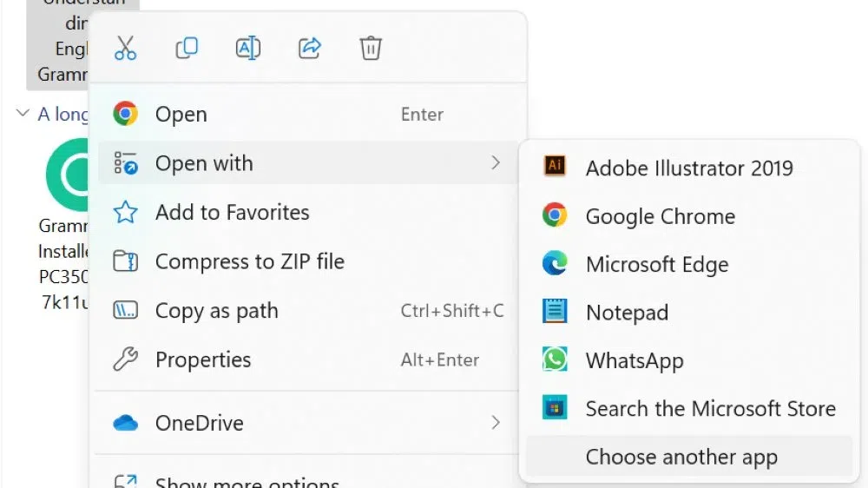Collapse the 'A long time ago' group
Viewport: 868px width, 488px height.
(23, 114)
